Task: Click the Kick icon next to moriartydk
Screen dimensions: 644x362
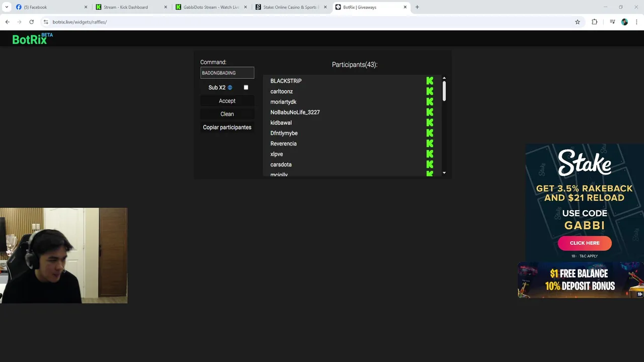Action: coord(430,102)
